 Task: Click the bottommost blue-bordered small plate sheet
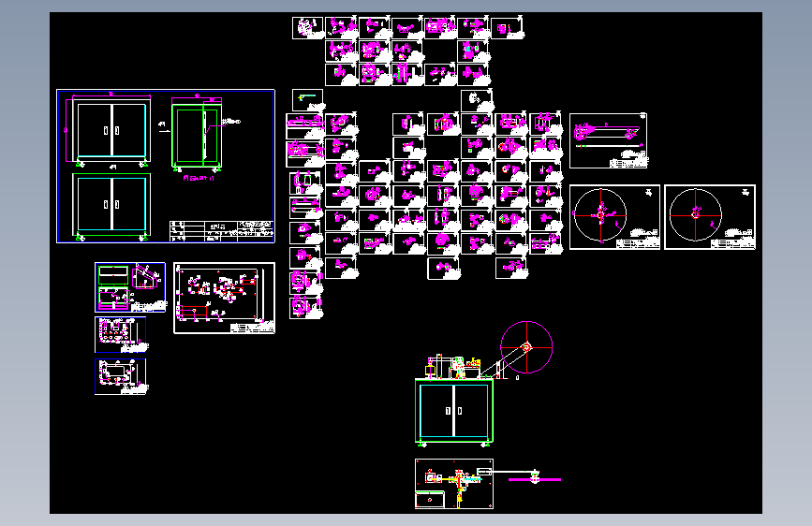121,376
